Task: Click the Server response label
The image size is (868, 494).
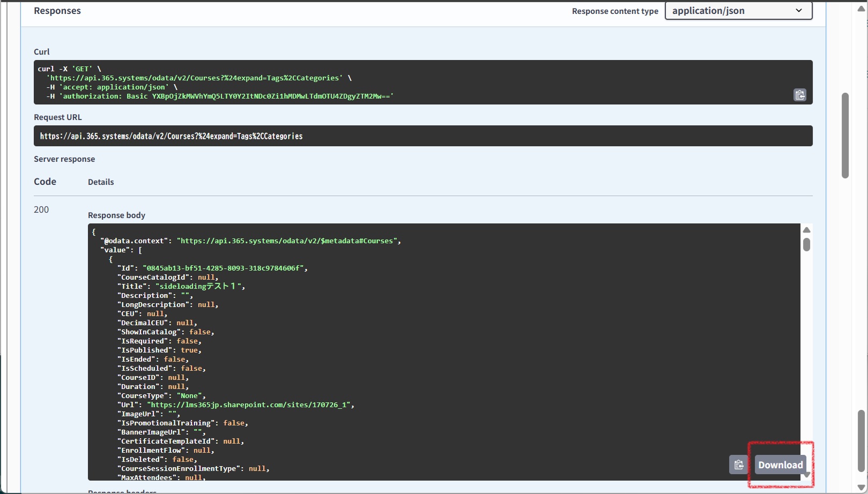Action: pyautogui.click(x=64, y=159)
